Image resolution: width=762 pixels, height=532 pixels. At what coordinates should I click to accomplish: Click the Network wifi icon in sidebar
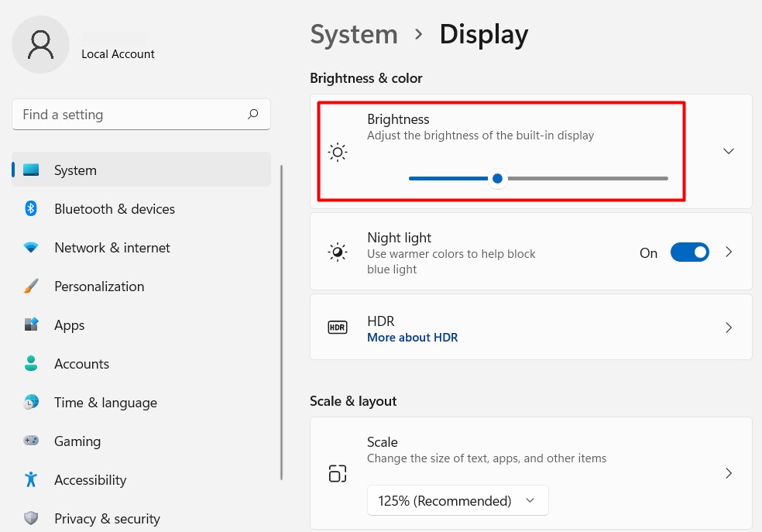pyautogui.click(x=31, y=248)
